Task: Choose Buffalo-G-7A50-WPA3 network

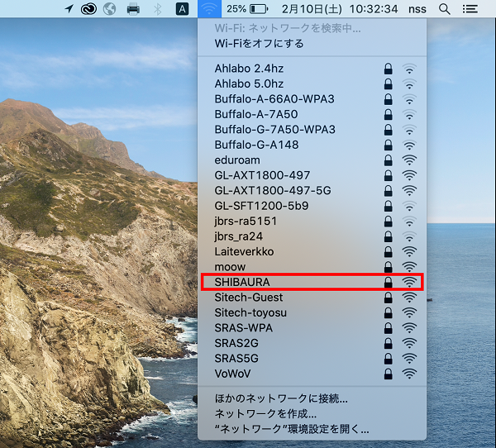Action: pyautogui.click(x=312, y=130)
